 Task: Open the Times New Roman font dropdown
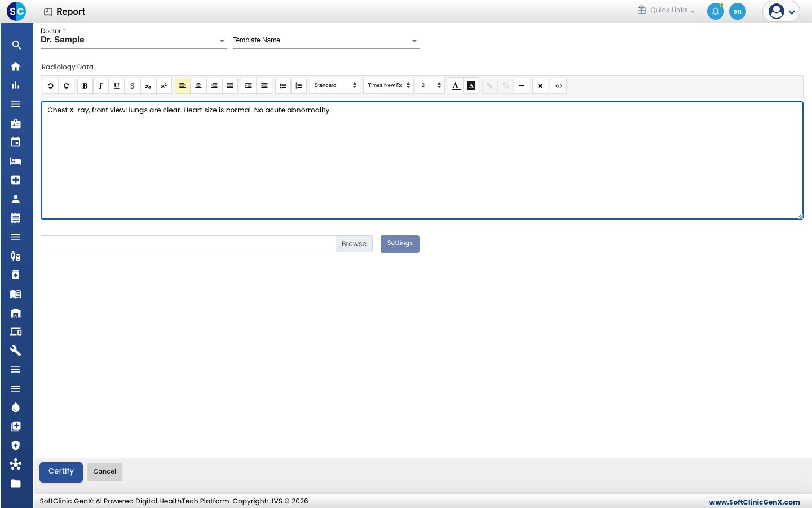pyautogui.click(x=389, y=85)
